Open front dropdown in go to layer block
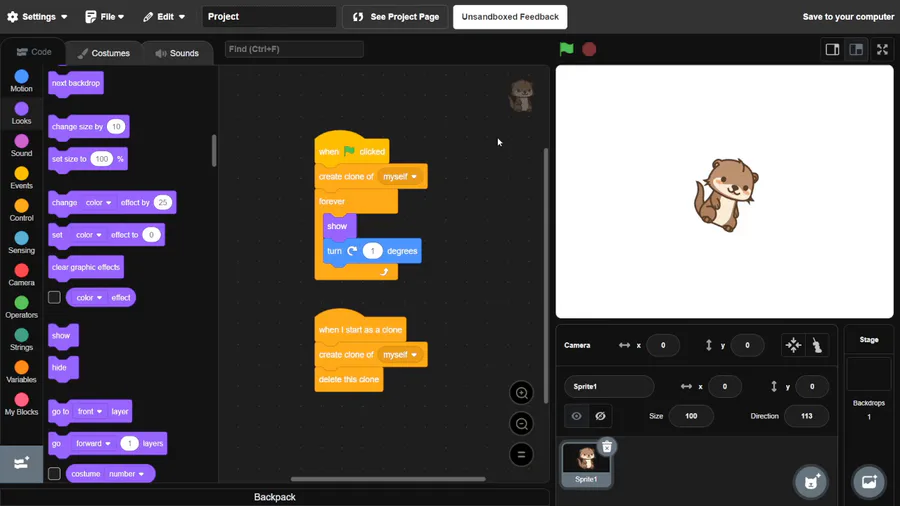The image size is (900, 506). (x=90, y=411)
